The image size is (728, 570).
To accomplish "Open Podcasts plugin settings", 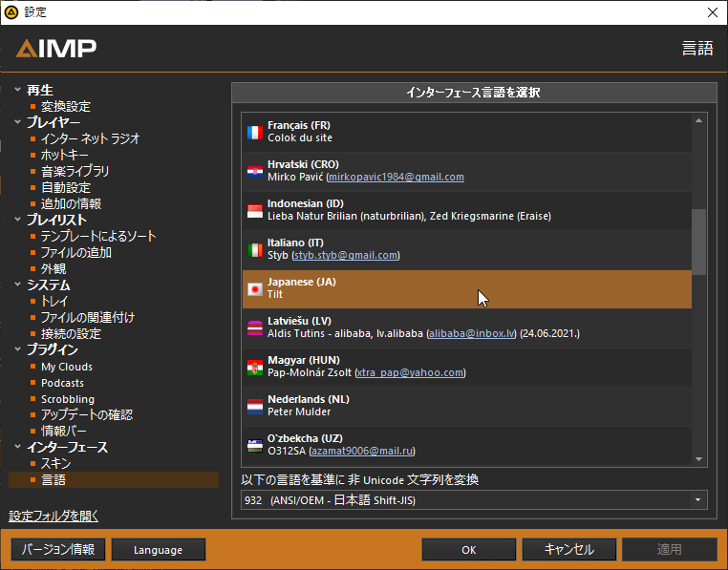I will coord(63,383).
